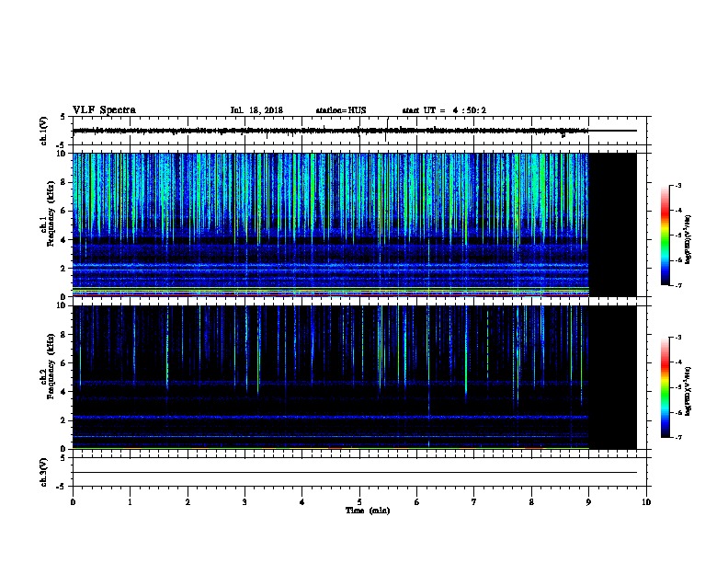Click the ch.1 voltage waveform trace panel

359,131
